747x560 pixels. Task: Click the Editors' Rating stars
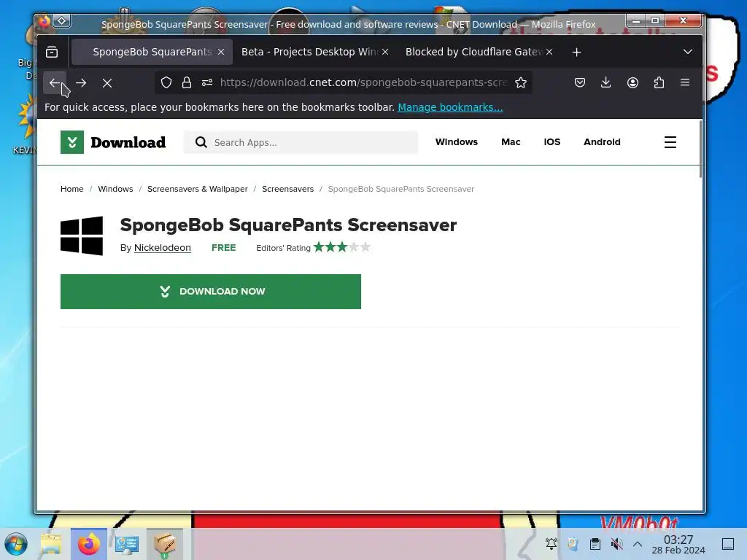click(x=341, y=247)
